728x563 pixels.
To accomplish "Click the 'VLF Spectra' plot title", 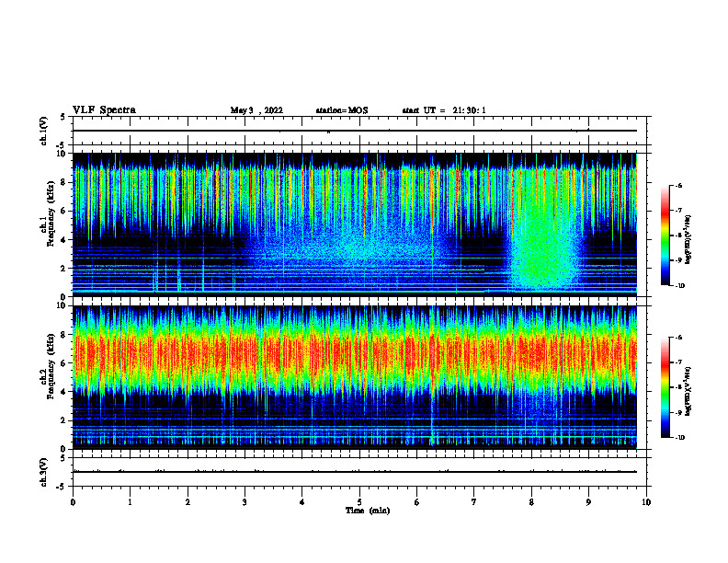I will (x=104, y=110).
